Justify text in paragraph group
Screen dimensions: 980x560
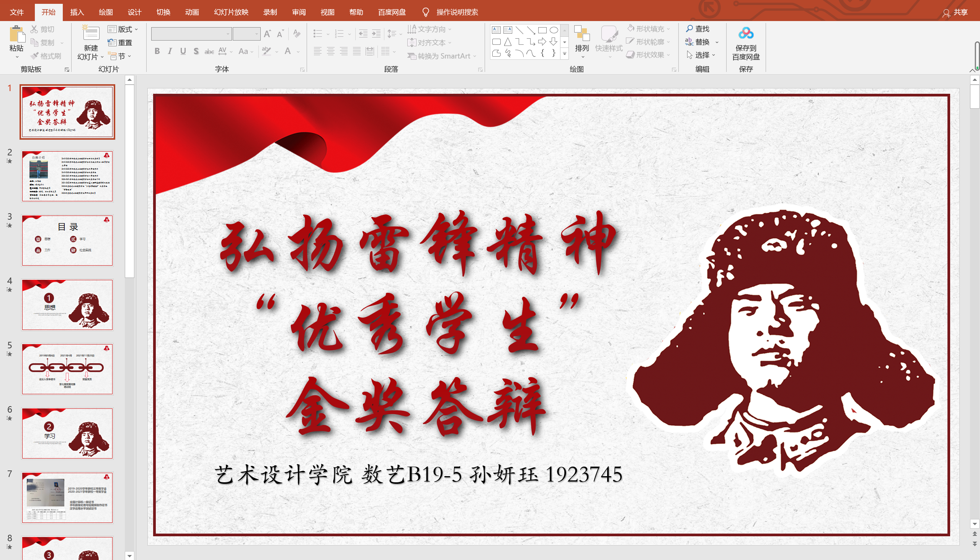point(356,51)
